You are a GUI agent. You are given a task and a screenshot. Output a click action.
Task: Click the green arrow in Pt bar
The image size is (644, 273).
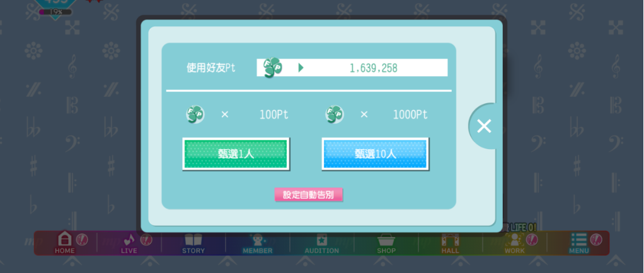(301, 68)
